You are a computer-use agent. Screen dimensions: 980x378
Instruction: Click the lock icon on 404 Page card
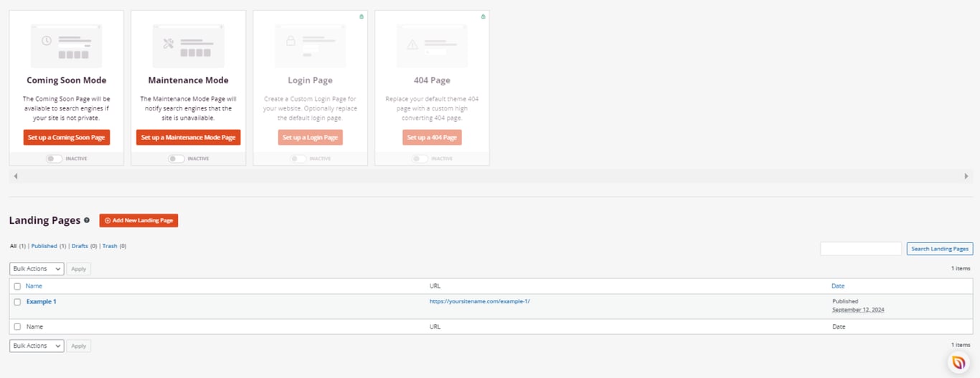483,16
